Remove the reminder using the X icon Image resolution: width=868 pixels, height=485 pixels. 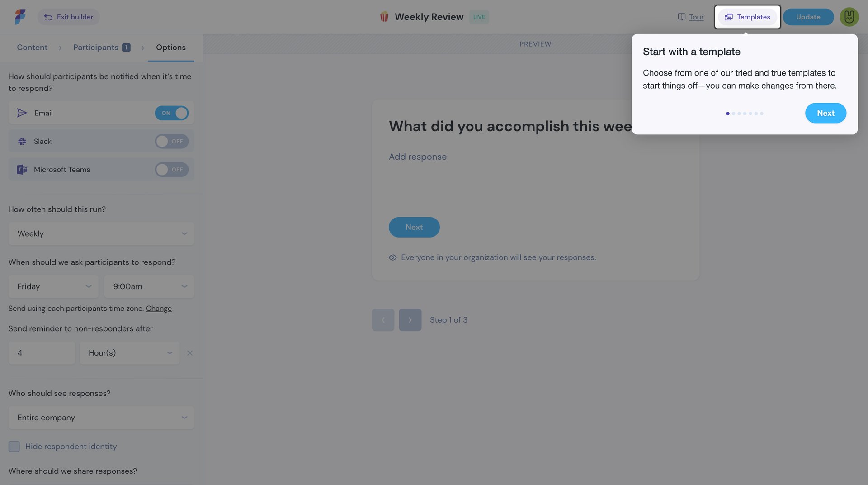tap(190, 353)
